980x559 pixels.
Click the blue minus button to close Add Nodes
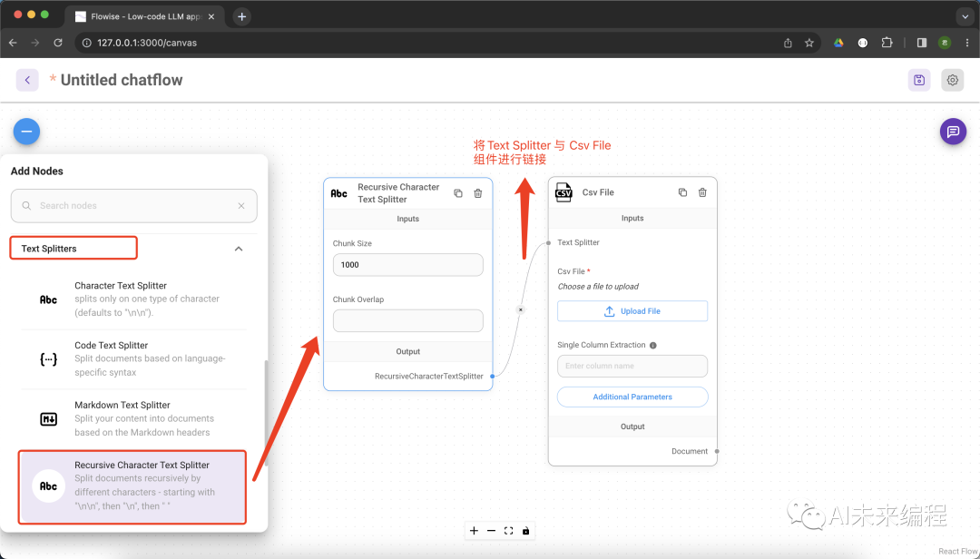tap(27, 132)
